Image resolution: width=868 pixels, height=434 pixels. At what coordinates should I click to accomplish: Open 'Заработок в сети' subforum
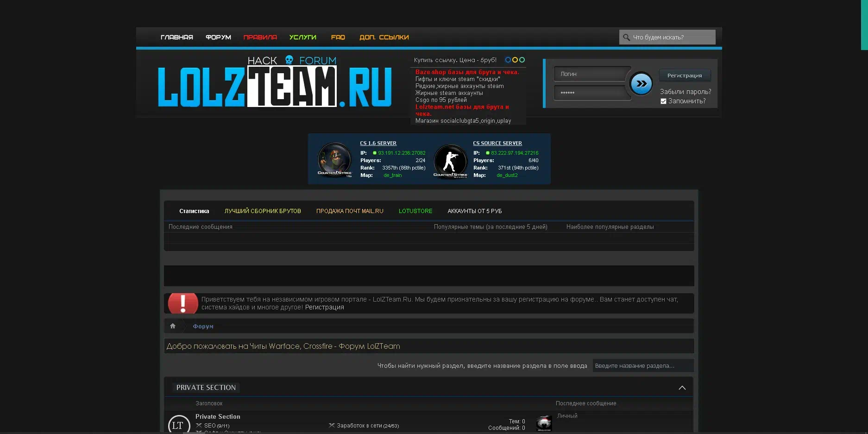(360, 425)
